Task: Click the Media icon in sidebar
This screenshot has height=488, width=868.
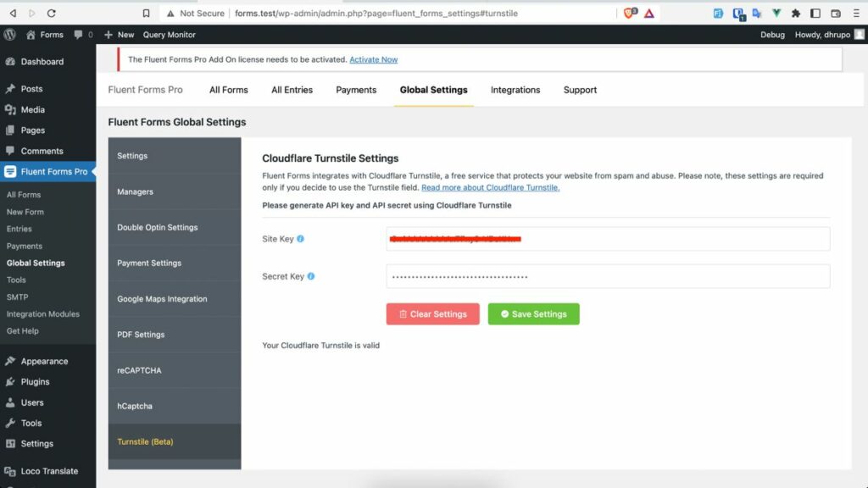Action: pos(10,109)
